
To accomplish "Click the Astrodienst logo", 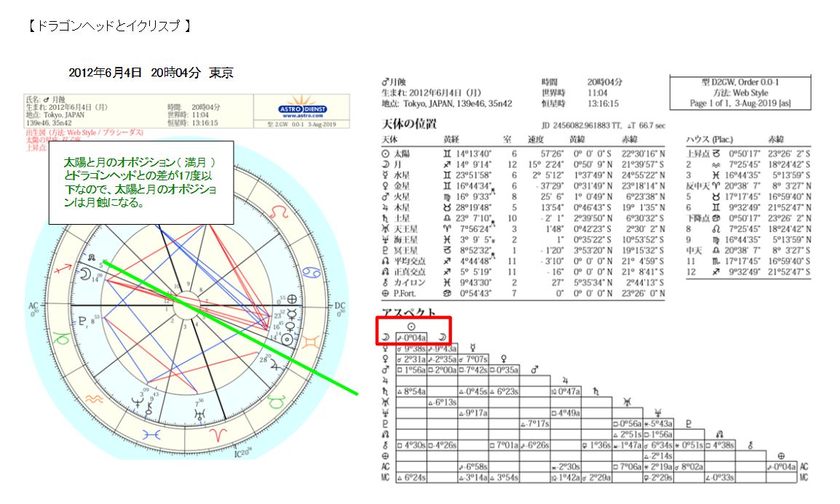I will click(302, 108).
